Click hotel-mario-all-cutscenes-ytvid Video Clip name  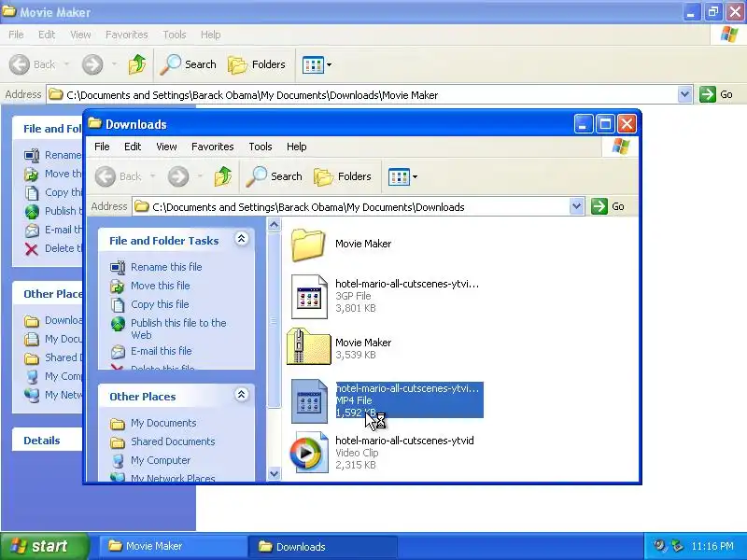click(404, 441)
